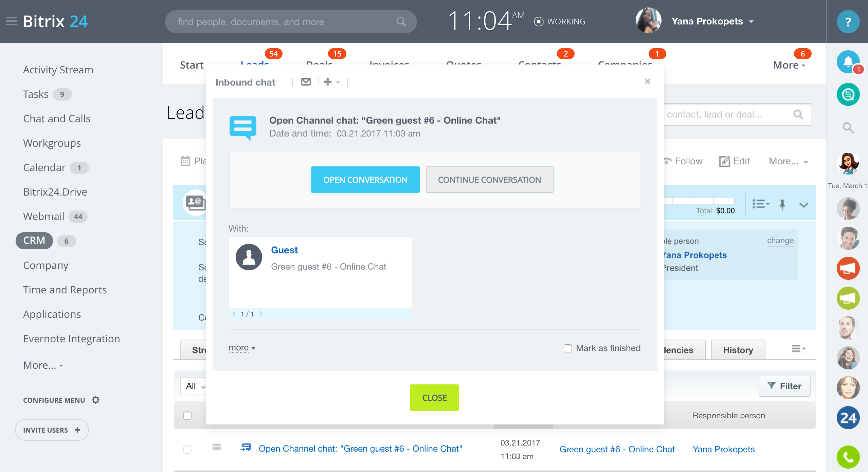Viewport: 868px width, 472px height.
Task: Click the Configure Menu gear icon
Action: tap(96, 400)
